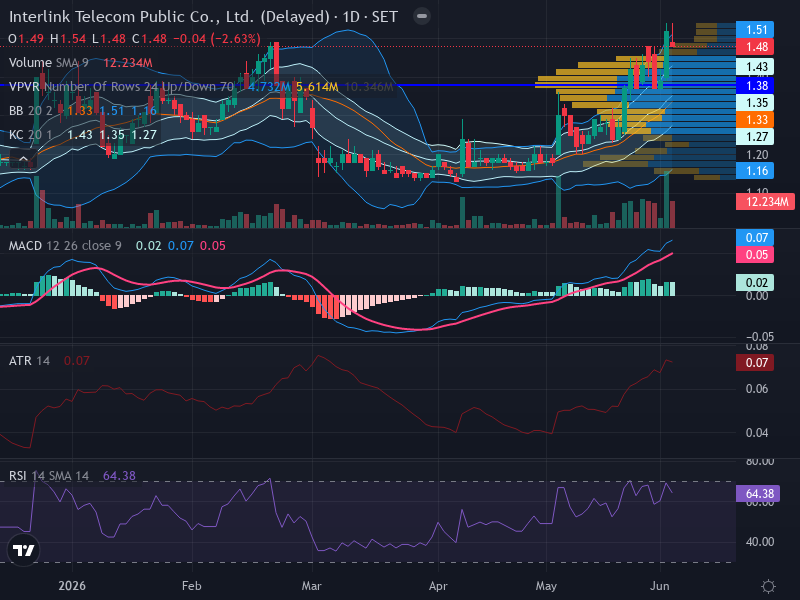
Task: Click the 1.27 price scale label
Action: [755, 137]
